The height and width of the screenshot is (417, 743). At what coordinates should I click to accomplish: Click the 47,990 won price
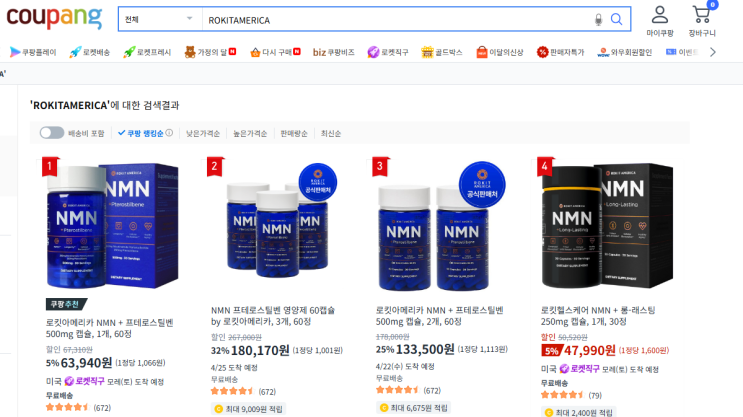(x=589, y=351)
